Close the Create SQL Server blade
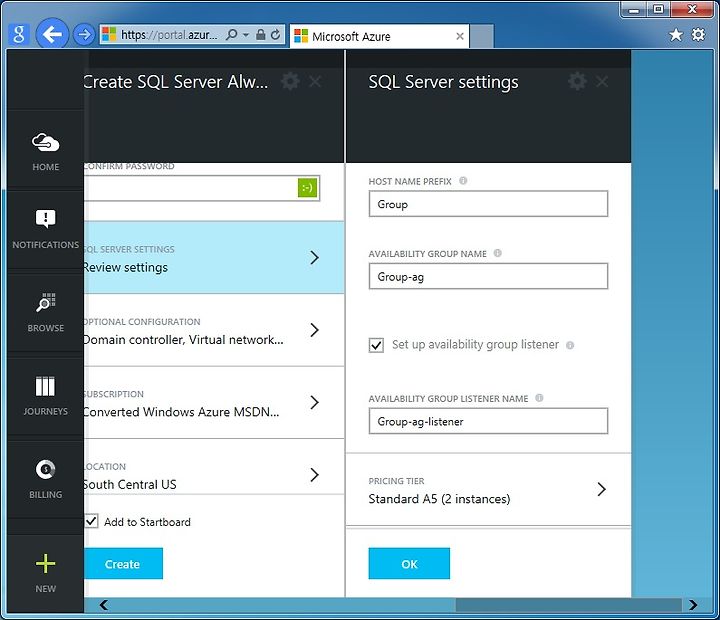Viewport: 720px width, 620px height. pyautogui.click(x=315, y=82)
